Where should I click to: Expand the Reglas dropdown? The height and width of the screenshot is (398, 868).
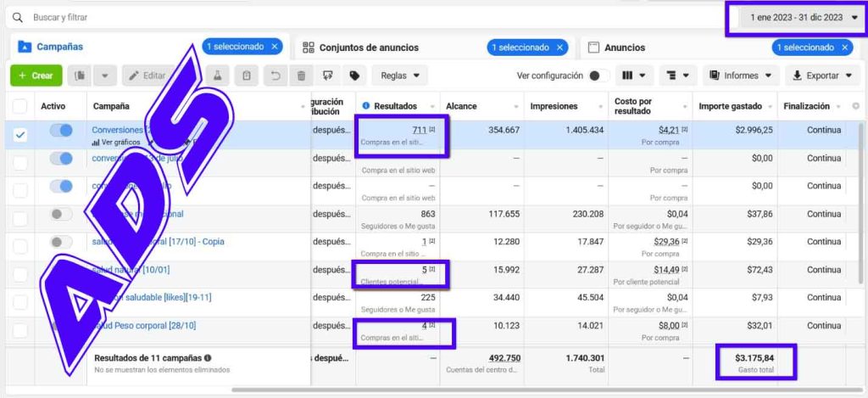399,76
